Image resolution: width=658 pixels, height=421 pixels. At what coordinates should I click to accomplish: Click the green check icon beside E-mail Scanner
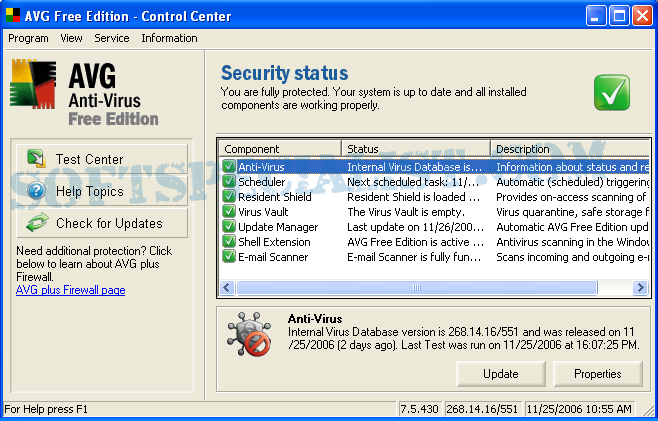(229, 257)
